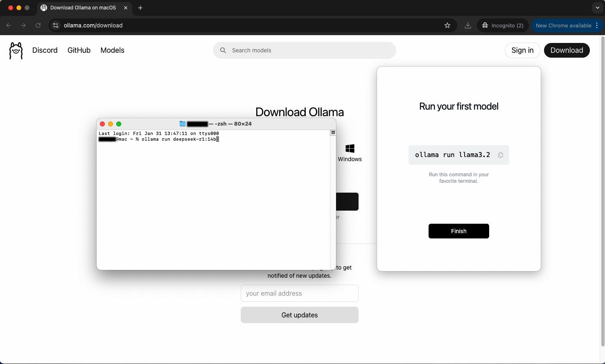This screenshot has height=364, width=605.
Task: Click the ollama run llama3.2 command text
Action: (452, 155)
